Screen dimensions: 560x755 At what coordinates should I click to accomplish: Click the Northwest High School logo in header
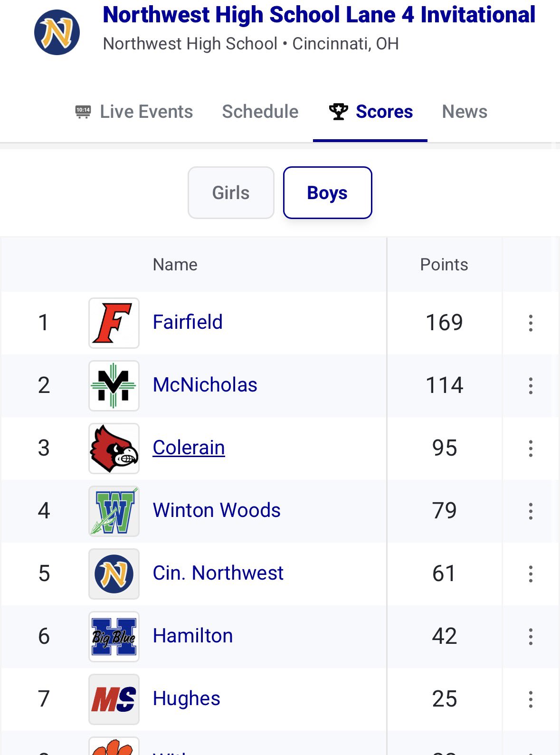tap(57, 32)
